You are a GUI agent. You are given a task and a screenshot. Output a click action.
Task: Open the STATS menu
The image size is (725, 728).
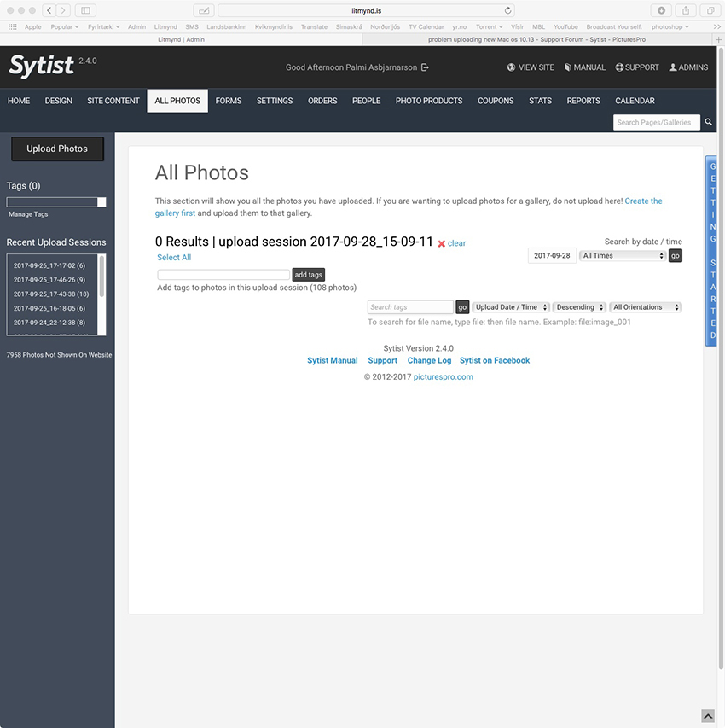540,101
